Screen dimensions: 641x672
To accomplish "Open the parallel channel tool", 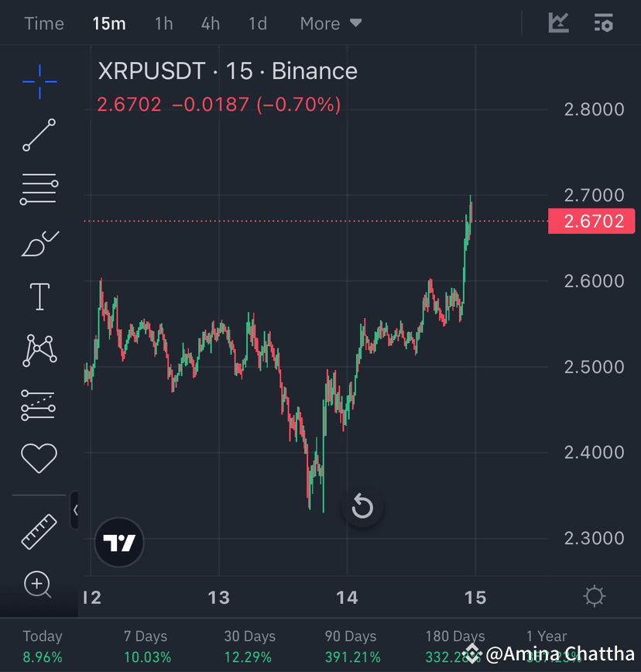I will (39, 188).
